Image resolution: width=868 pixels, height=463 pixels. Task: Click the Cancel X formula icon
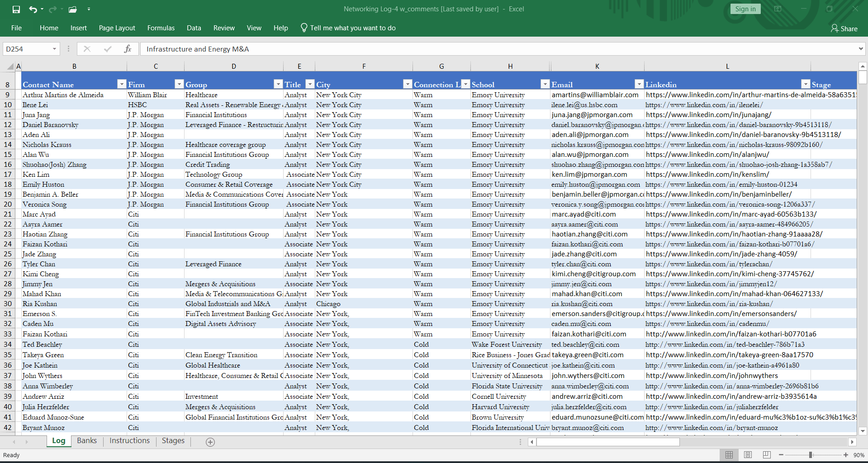coord(87,49)
